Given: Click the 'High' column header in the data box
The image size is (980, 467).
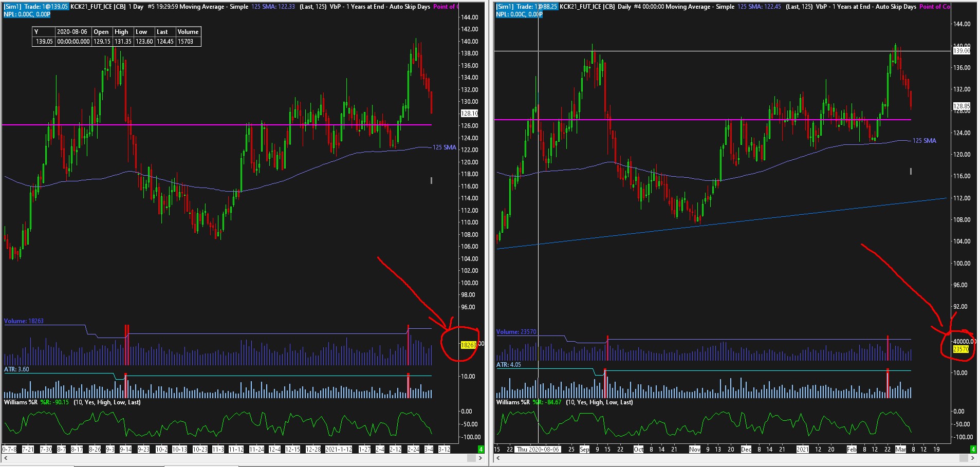Looking at the screenshot, I should coord(122,32).
